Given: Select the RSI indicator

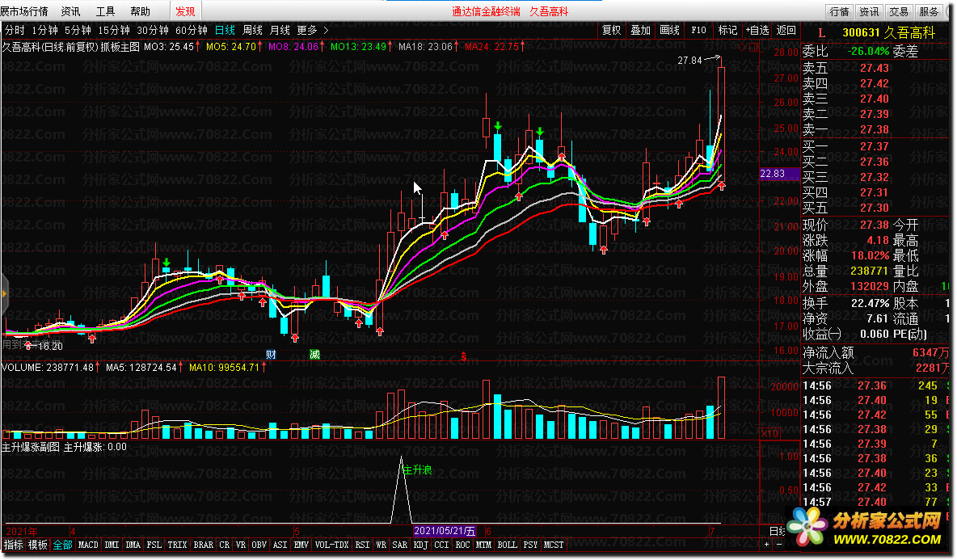Looking at the screenshot, I should point(363,545).
